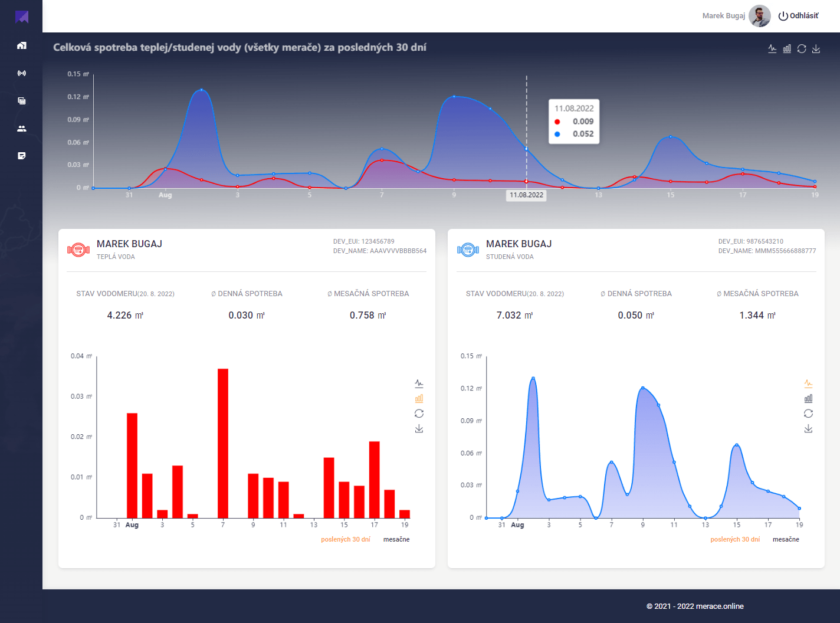Open the home dashboard from the sidebar
This screenshot has width=840, height=623.
tap(22, 45)
